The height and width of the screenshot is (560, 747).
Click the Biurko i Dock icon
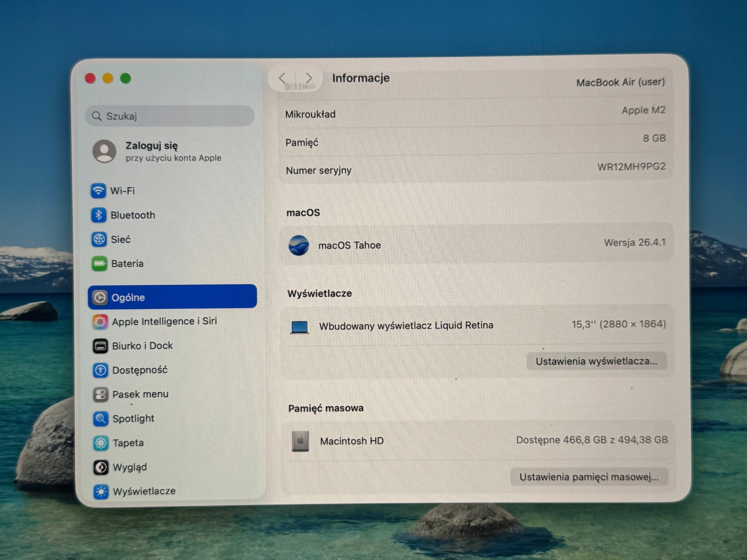click(x=100, y=346)
